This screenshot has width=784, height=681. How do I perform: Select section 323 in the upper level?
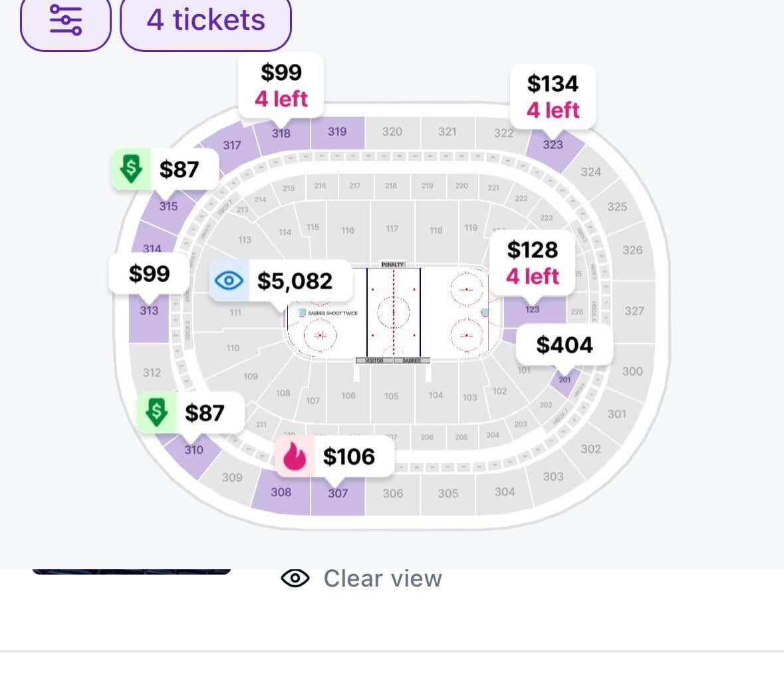pos(553,145)
